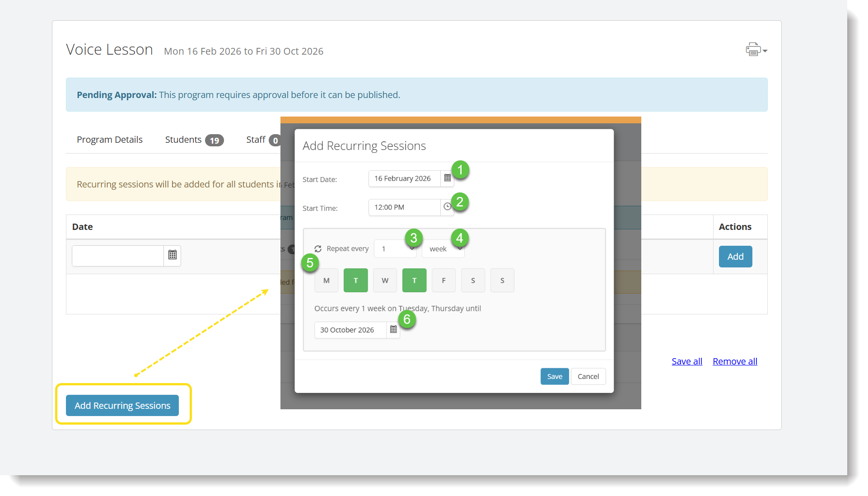This screenshot has height=496, width=868.
Task: Click the Add button in Actions column
Action: click(x=735, y=257)
